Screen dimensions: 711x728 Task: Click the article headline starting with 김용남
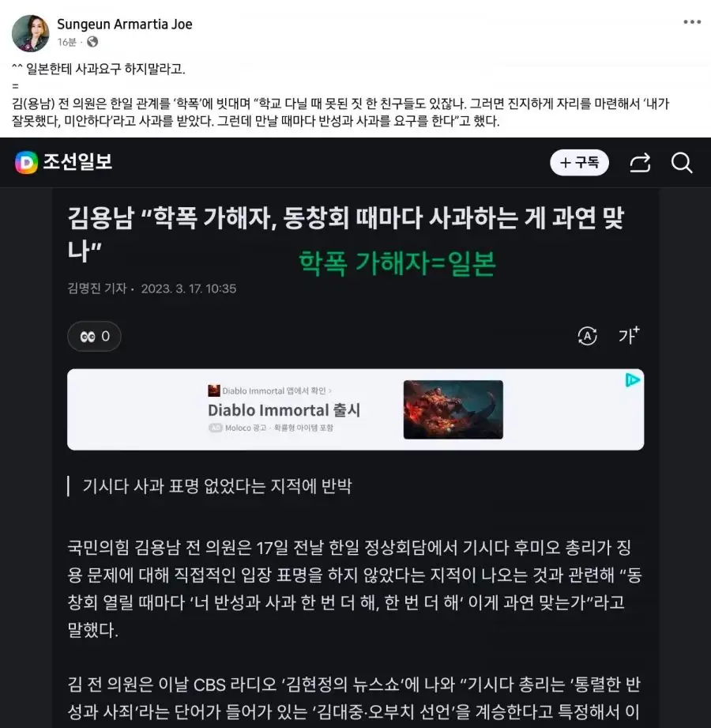click(x=346, y=233)
